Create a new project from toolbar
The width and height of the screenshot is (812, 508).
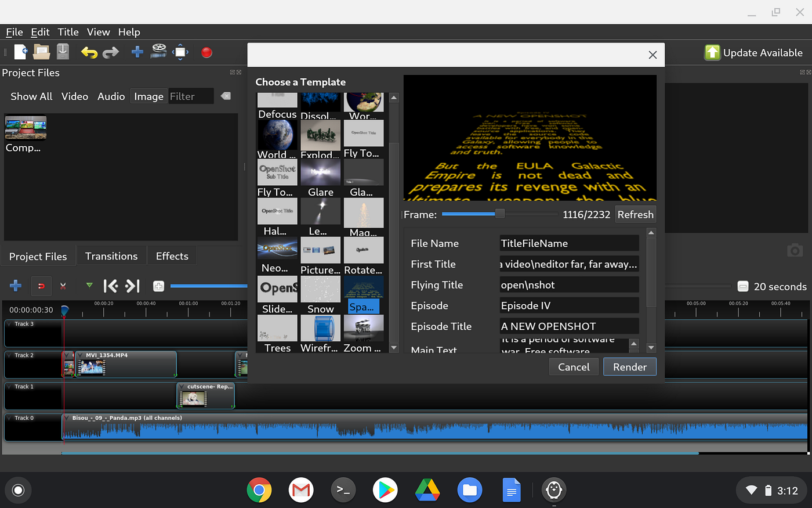point(20,52)
